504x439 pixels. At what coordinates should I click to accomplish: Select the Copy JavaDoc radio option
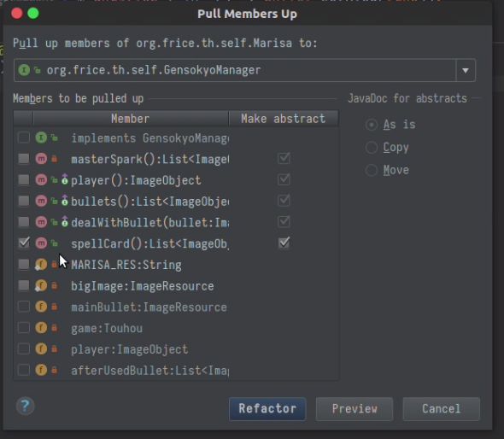pos(372,148)
